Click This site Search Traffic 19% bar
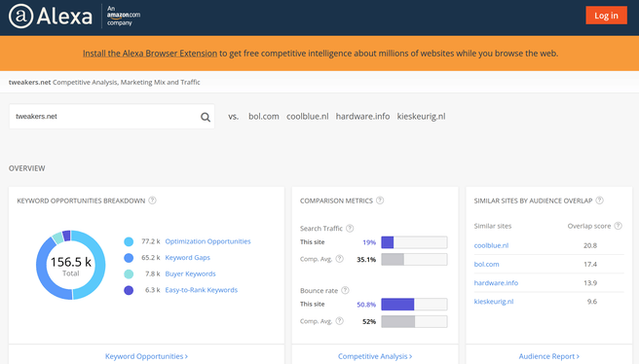639x364 pixels. pos(414,242)
